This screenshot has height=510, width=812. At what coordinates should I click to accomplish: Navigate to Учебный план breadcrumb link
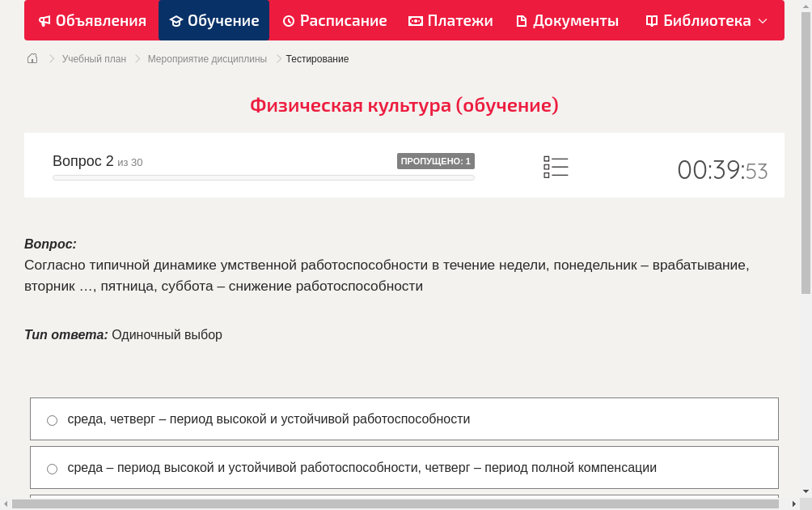(x=93, y=58)
